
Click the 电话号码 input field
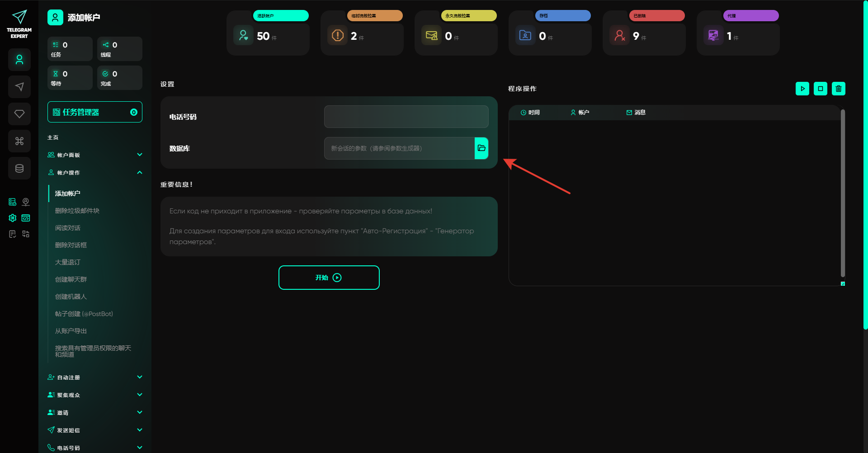click(x=406, y=117)
